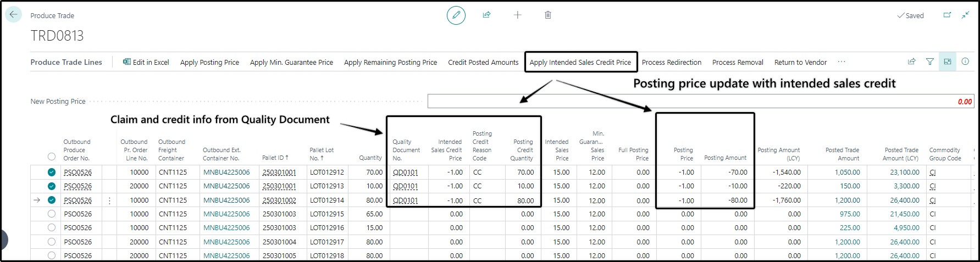Click Process Redirection
The image size is (980, 262).
[x=672, y=62]
